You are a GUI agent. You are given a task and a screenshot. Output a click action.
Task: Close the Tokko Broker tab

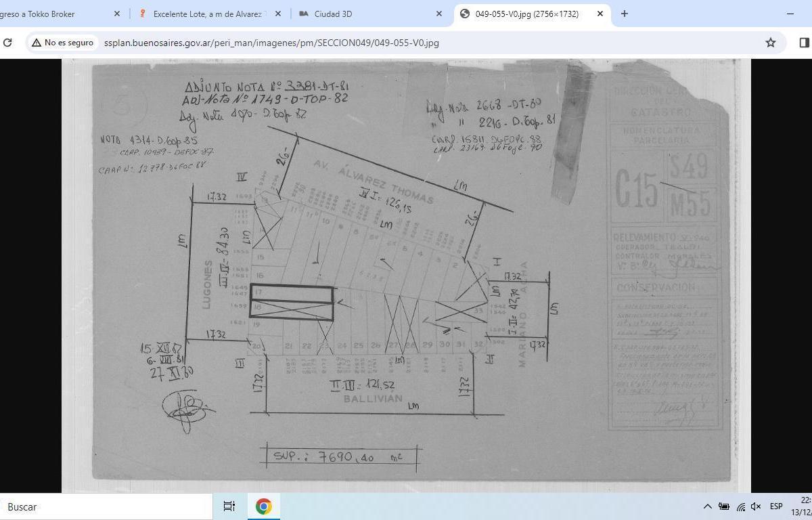(x=116, y=14)
